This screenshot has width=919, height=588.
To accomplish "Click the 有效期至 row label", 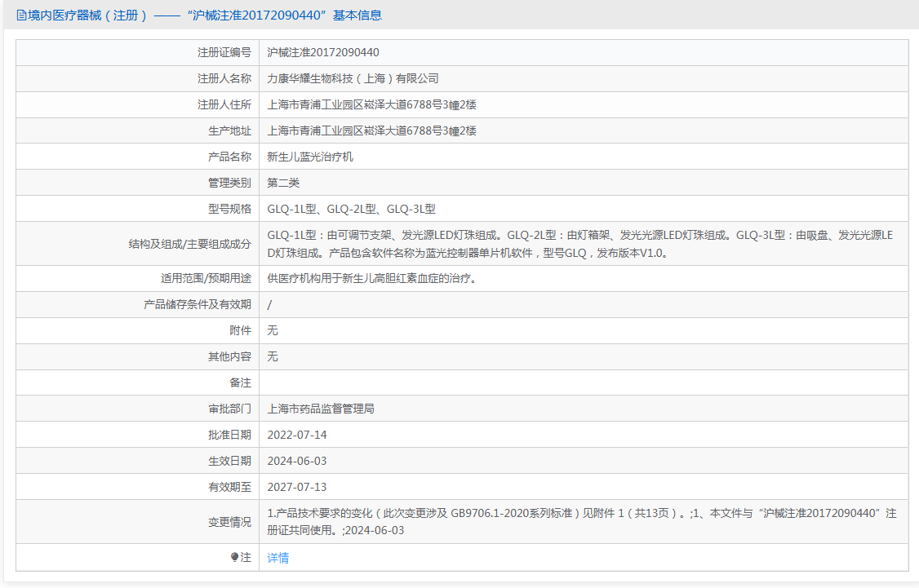I will pyautogui.click(x=230, y=487).
